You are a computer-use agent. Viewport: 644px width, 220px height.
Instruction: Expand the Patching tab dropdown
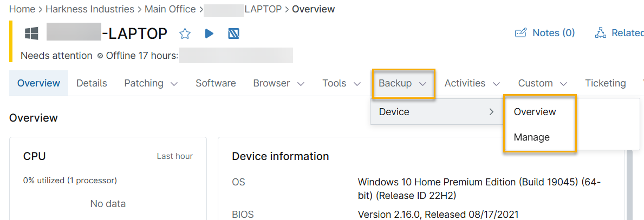click(150, 83)
